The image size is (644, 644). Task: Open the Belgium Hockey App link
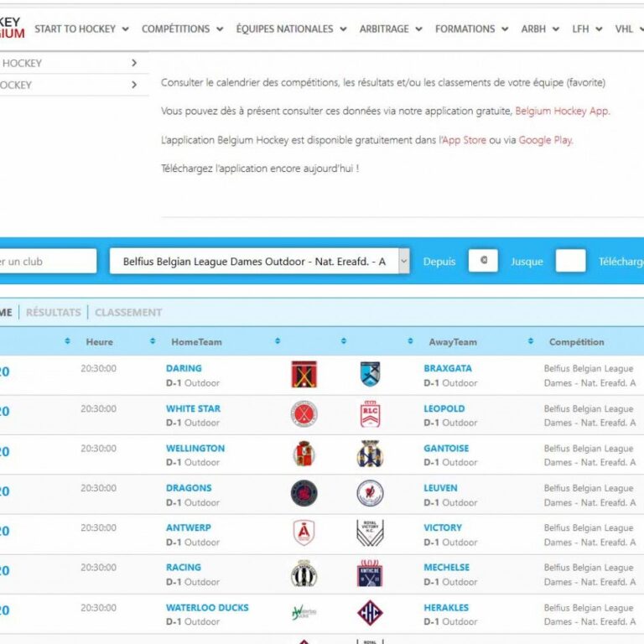click(563, 111)
